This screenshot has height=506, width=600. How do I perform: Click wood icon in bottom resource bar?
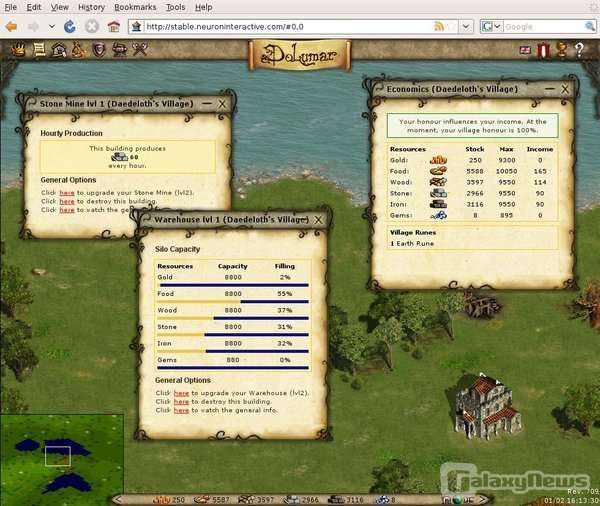(246, 499)
